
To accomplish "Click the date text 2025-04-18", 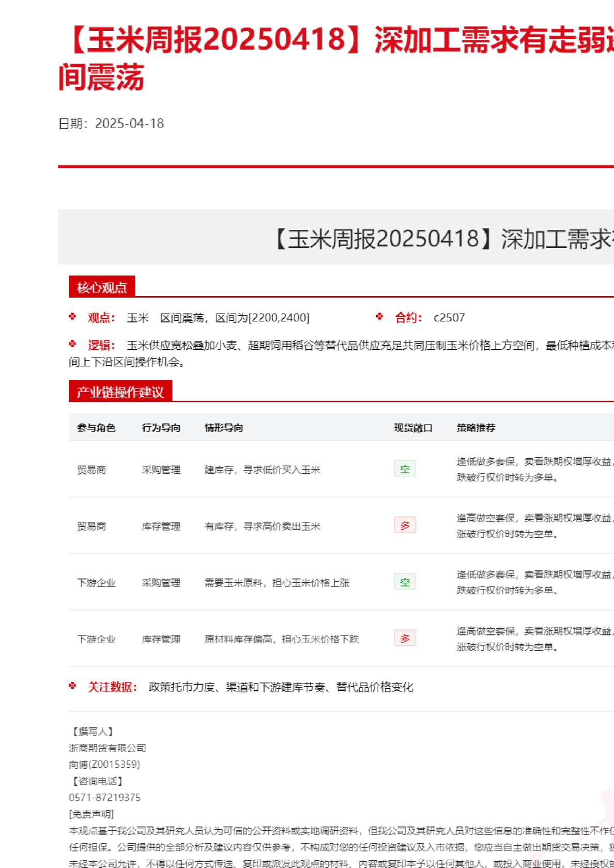I will tap(129, 124).
